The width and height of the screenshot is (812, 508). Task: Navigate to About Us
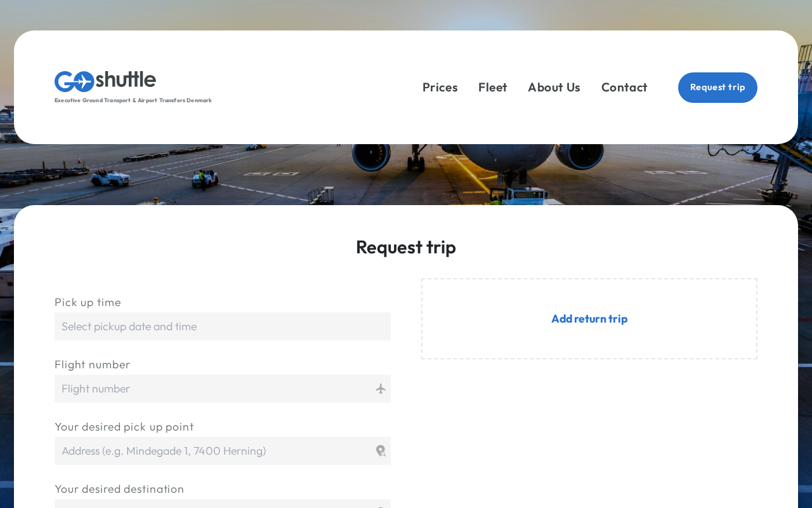(x=554, y=88)
